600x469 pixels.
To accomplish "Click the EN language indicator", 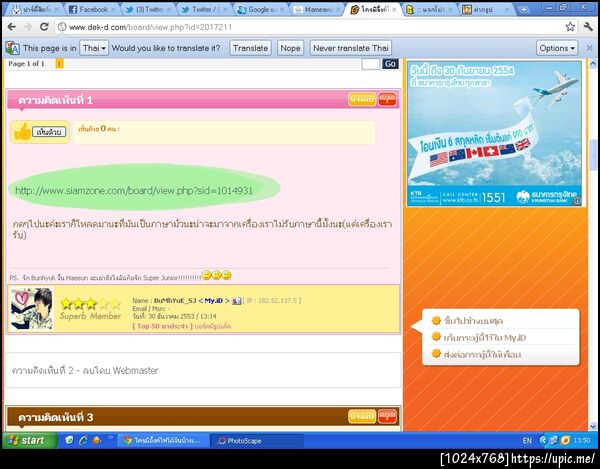I will [x=527, y=441].
